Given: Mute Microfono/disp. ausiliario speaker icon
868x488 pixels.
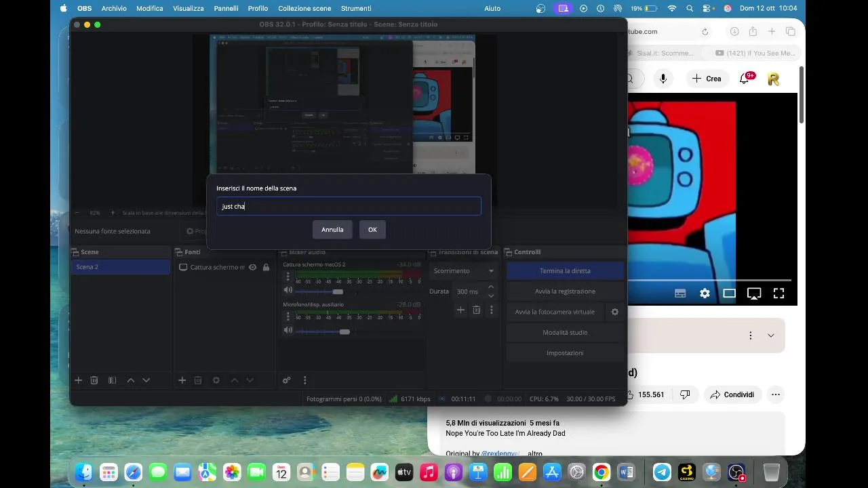Looking at the screenshot, I should click(x=288, y=330).
